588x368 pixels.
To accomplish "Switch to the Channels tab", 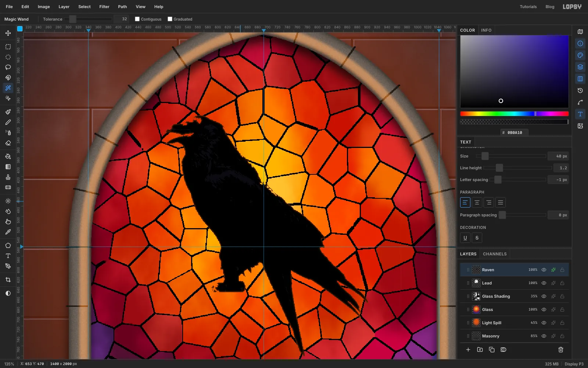I will [495, 254].
